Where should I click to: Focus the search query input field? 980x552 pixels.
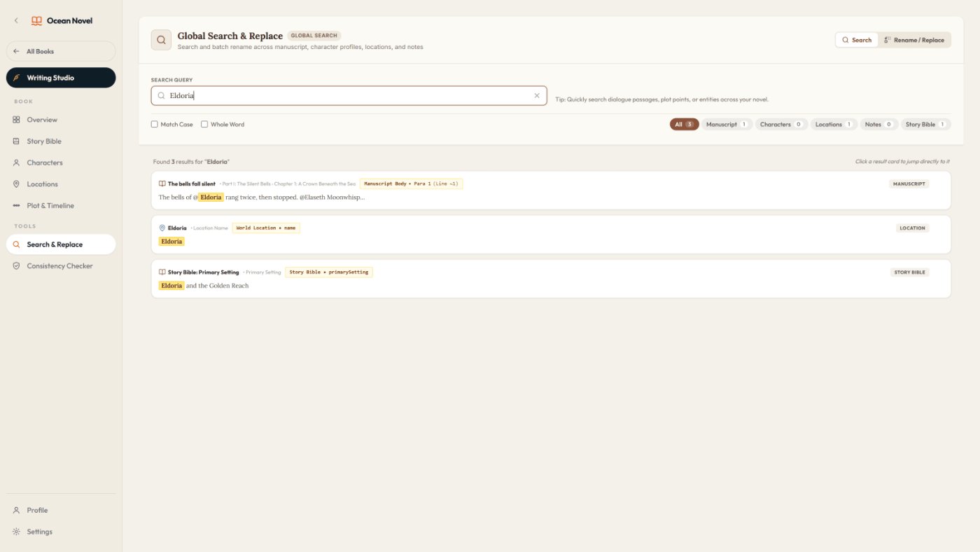349,96
